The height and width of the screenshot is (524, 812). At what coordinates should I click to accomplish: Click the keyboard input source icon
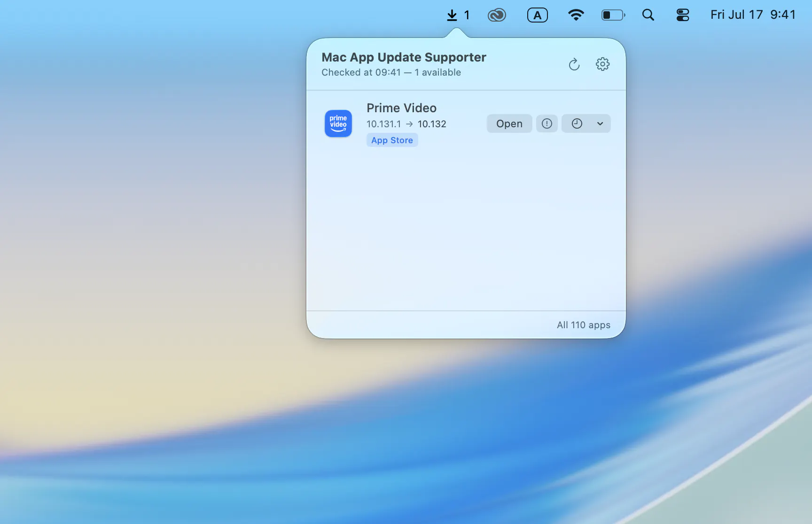point(538,15)
